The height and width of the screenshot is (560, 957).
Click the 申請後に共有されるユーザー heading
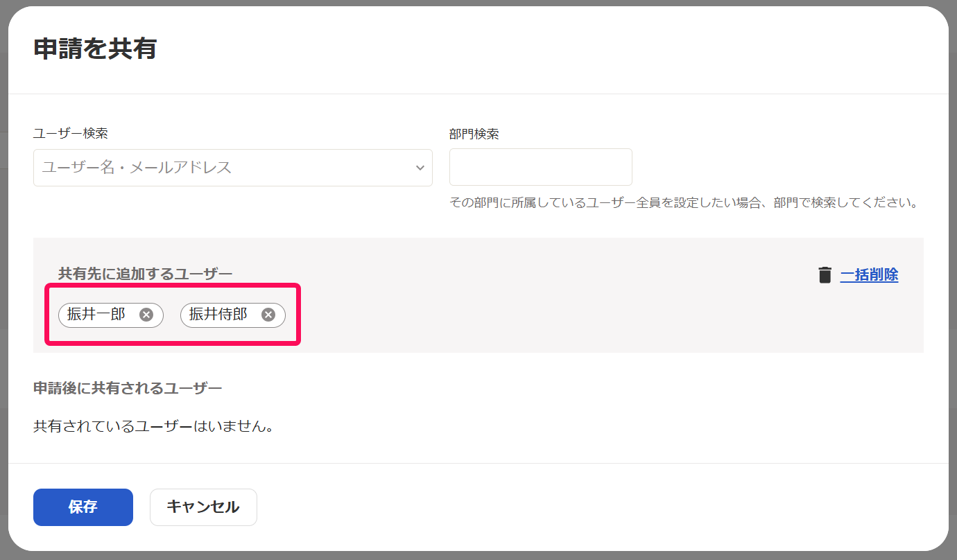coord(128,388)
